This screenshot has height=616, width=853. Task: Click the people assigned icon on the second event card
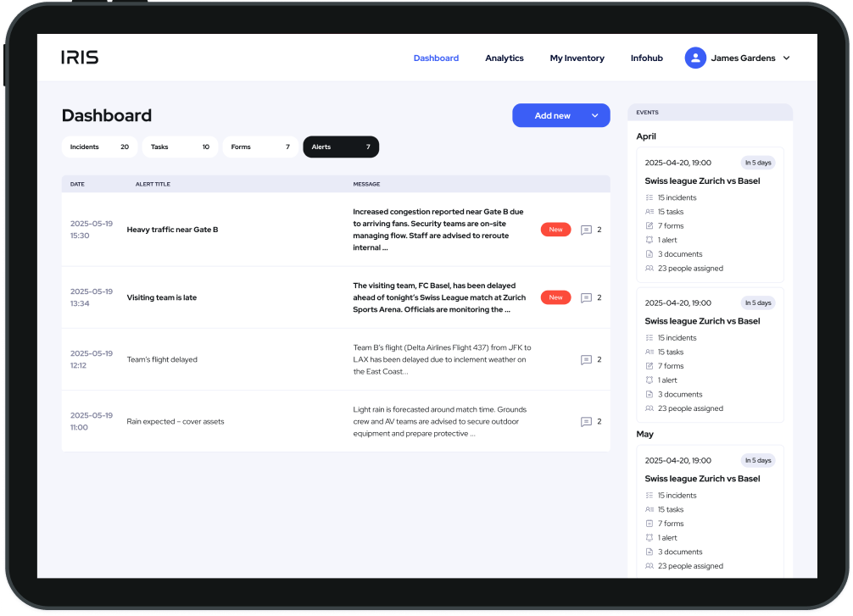(648, 408)
